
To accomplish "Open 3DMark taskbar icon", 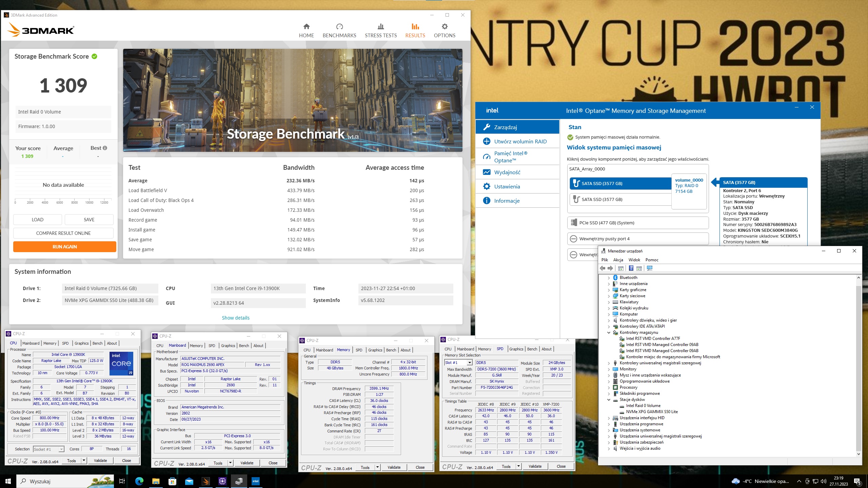I will [205, 481].
